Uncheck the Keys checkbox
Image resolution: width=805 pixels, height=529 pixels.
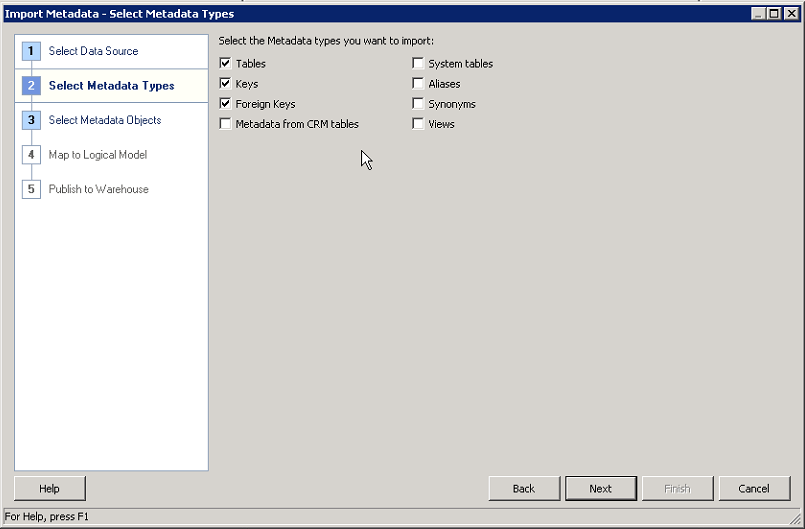click(x=225, y=84)
